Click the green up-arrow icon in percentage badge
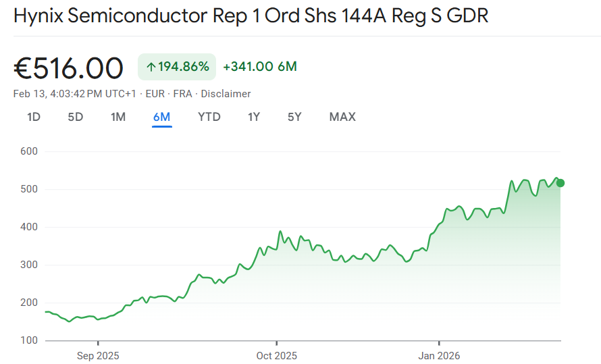Viewport: 601px width, 364px height. [151, 67]
